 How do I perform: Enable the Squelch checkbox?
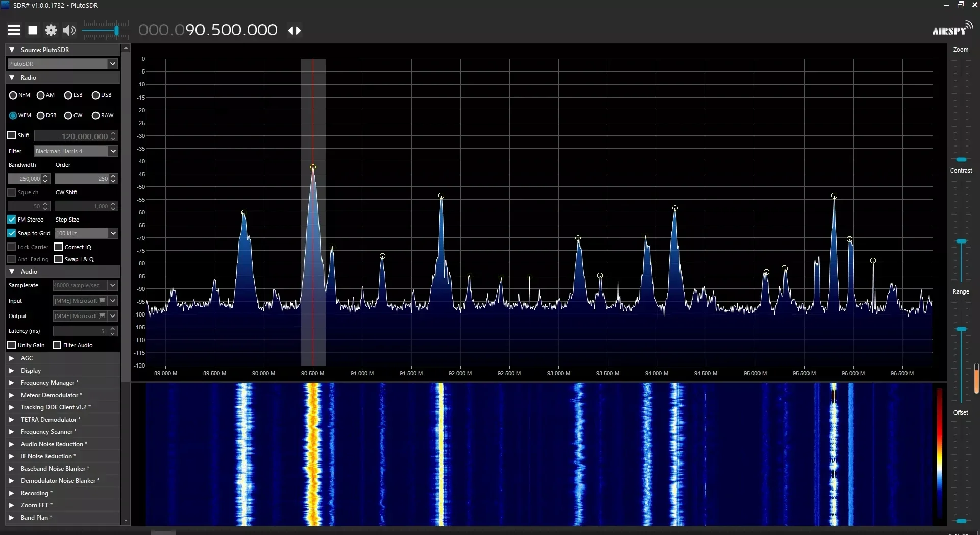point(12,192)
